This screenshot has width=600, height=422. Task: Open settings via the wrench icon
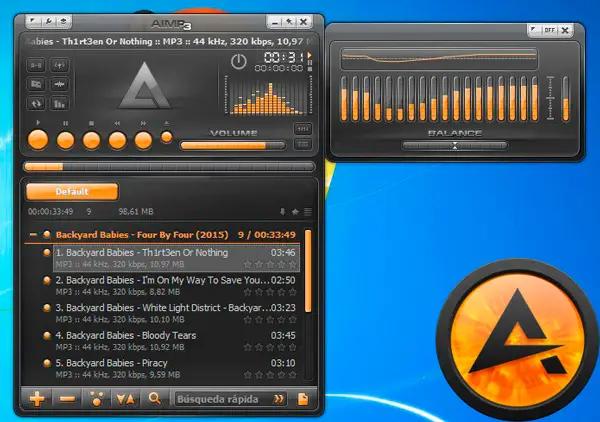[x=49, y=21]
